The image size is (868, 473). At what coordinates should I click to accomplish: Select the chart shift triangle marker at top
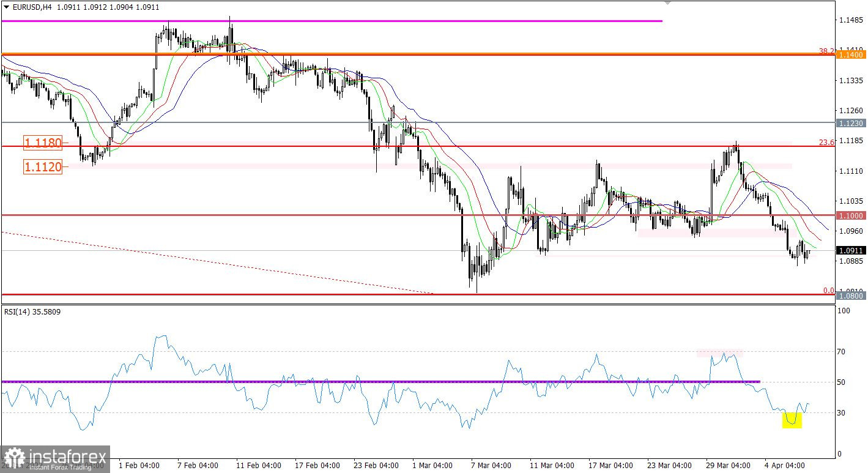pyautogui.click(x=668, y=2)
